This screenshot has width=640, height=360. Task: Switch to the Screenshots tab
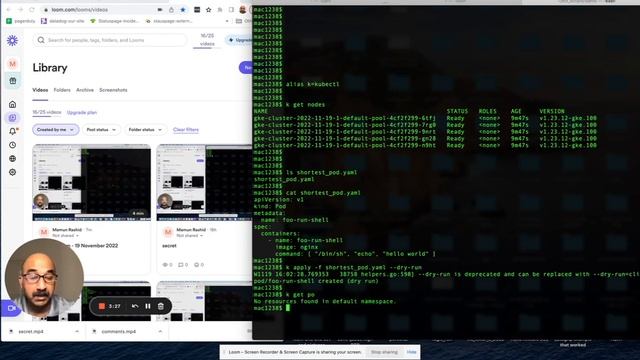click(113, 90)
